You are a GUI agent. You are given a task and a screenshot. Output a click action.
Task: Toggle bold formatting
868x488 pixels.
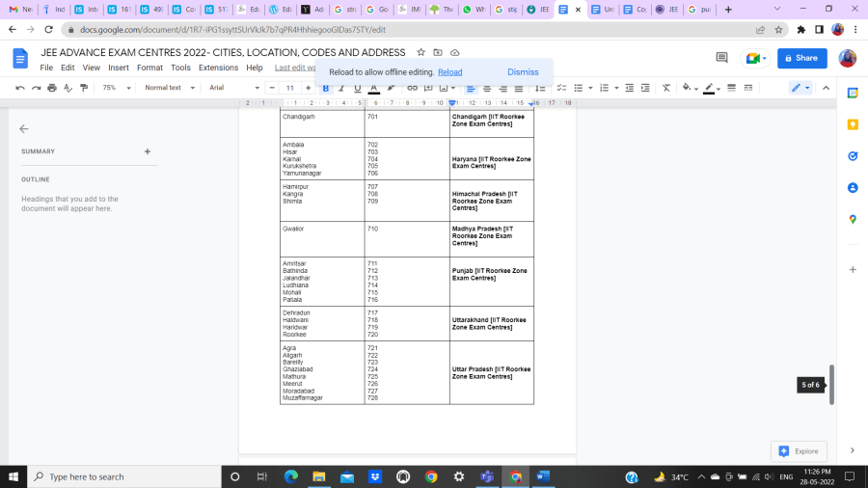(x=325, y=88)
